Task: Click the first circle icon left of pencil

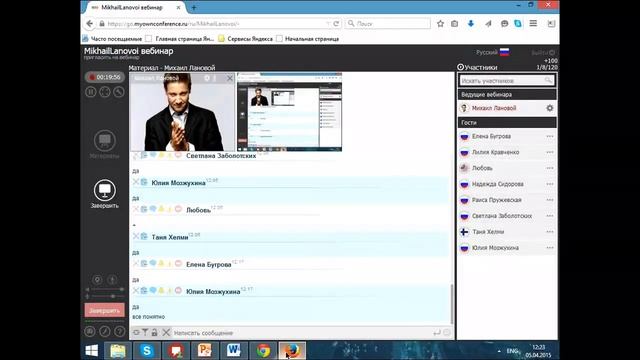Action: click(90, 331)
